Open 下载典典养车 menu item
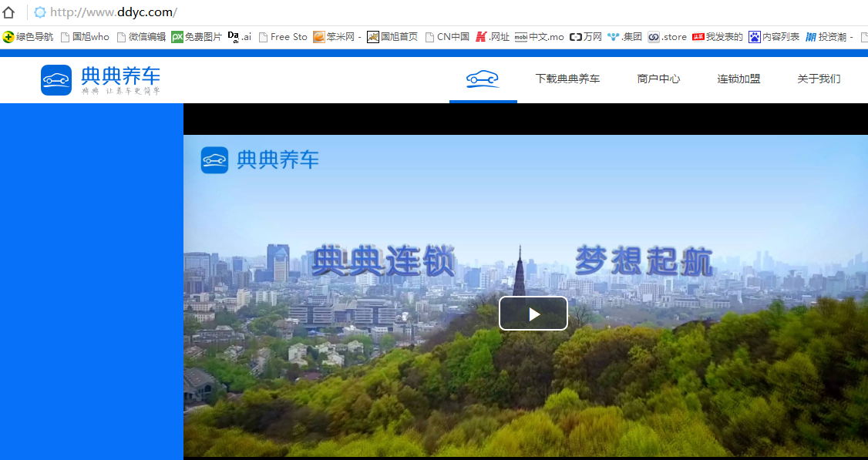 (567, 79)
